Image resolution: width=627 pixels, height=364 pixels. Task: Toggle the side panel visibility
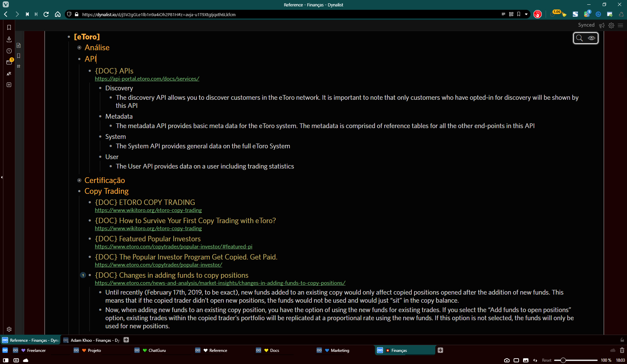pyautogui.click(x=6, y=360)
